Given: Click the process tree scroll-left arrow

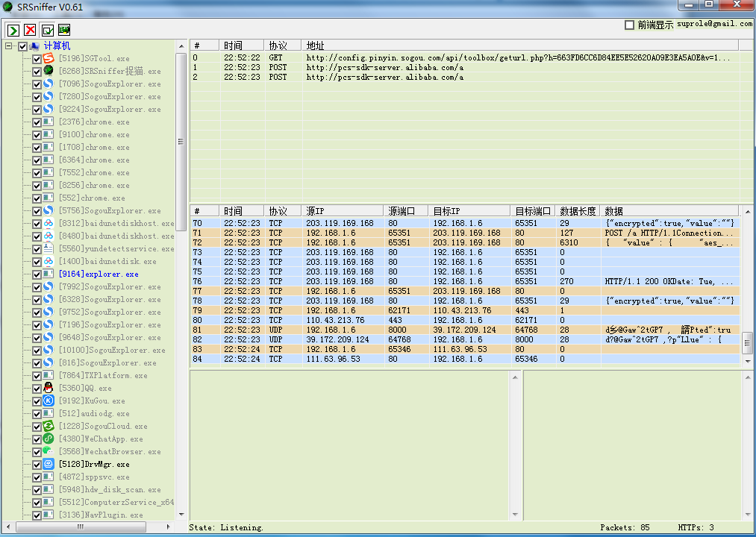Looking at the screenshot, I should pos(7,527).
